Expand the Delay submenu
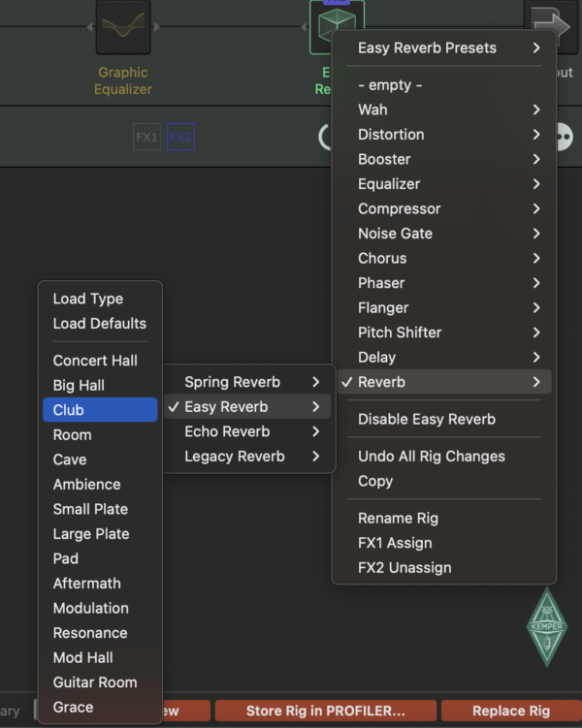This screenshot has height=728, width=582. point(444,358)
